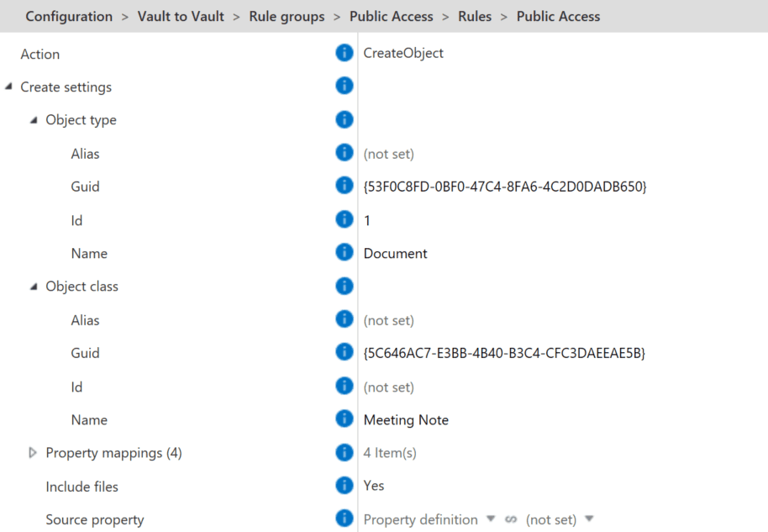Toggle the Include files Yes value
This screenshot has height=532, width=768.
[x=374, y=486]
